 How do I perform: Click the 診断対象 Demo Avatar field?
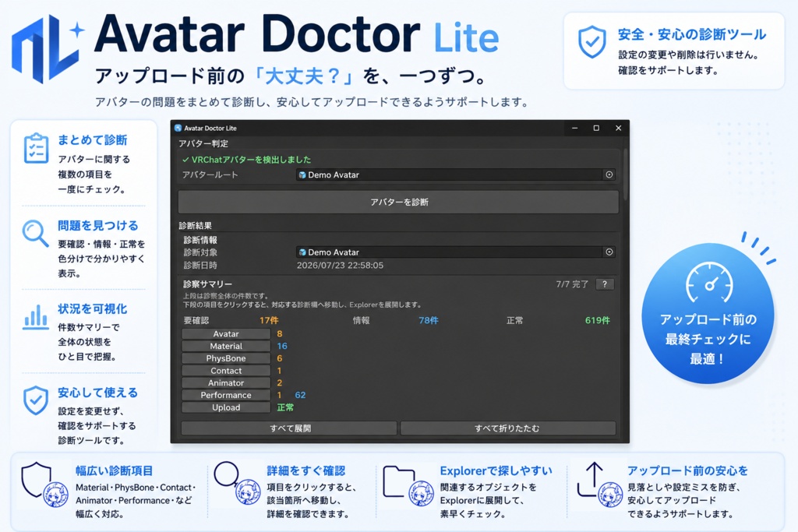coord(450,252)
